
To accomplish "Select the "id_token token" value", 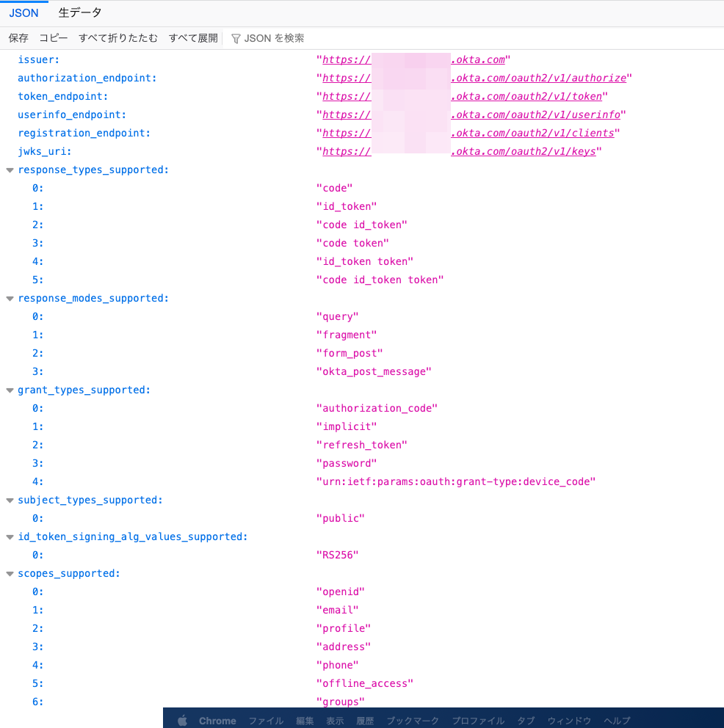I will [x=364, y=261].
